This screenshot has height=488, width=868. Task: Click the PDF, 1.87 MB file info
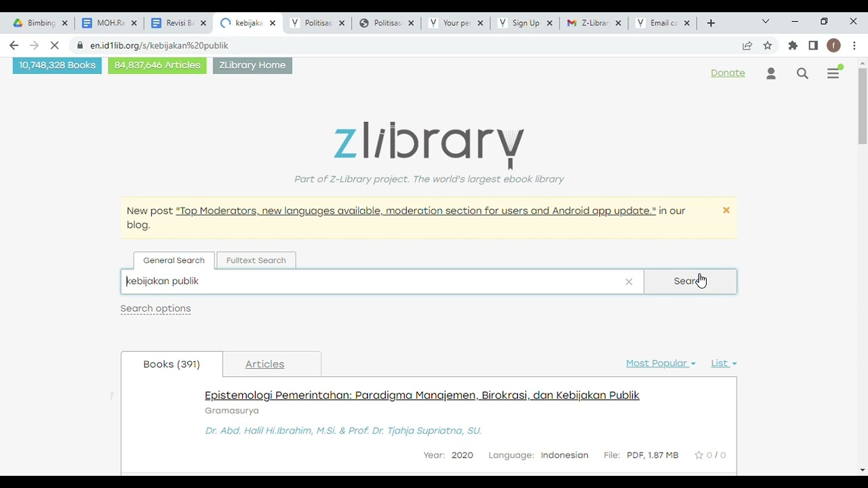point(652,455)
